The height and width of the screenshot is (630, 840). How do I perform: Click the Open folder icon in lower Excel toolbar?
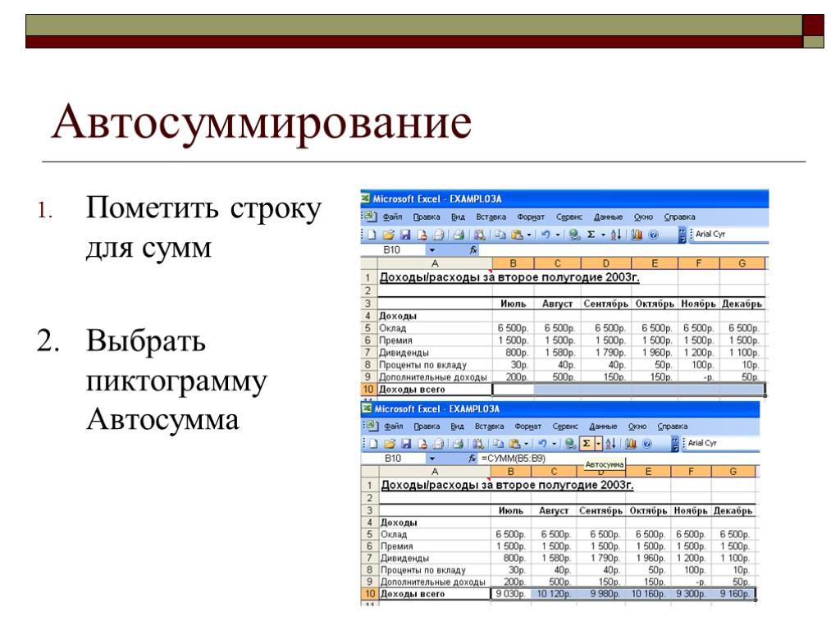(390, 444)
